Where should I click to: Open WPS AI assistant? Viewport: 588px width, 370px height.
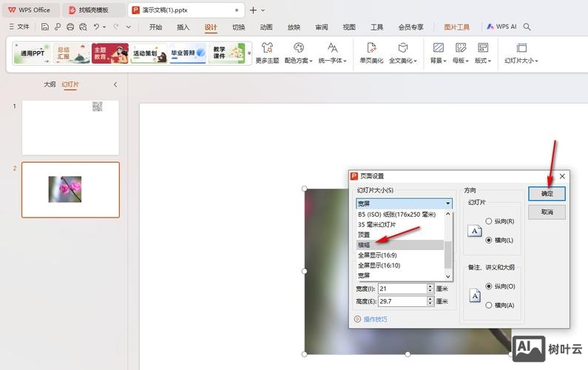(501, 27)
